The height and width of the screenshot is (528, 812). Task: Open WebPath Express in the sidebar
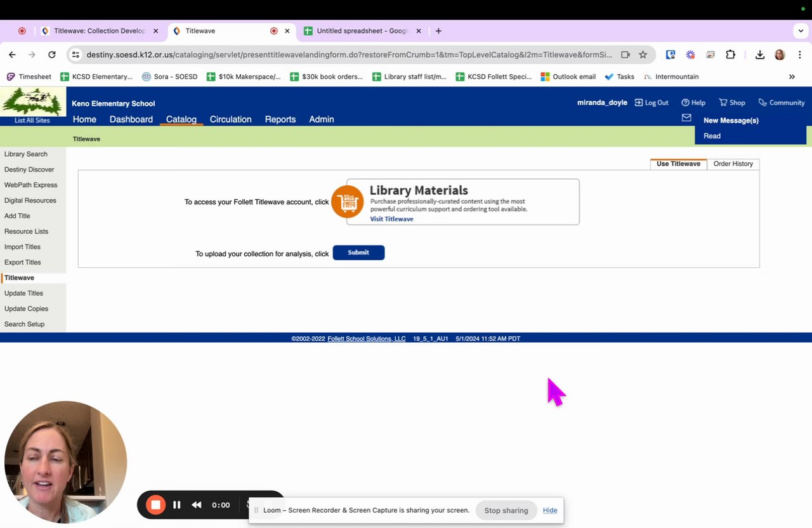(30, 185)
